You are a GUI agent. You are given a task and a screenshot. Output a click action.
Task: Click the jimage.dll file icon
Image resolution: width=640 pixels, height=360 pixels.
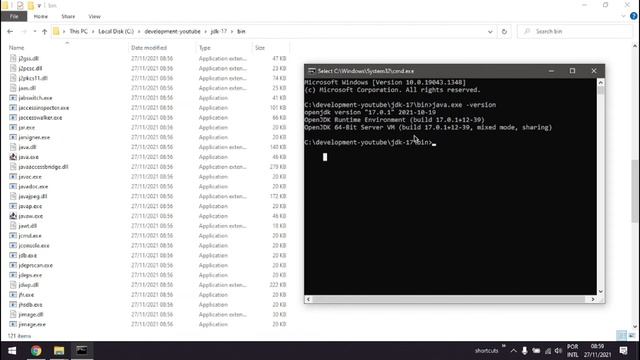[x=13, y=314]
